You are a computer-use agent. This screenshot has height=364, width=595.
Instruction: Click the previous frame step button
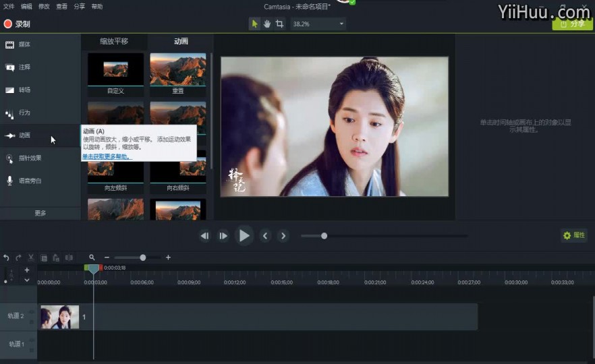click(204, 236)
